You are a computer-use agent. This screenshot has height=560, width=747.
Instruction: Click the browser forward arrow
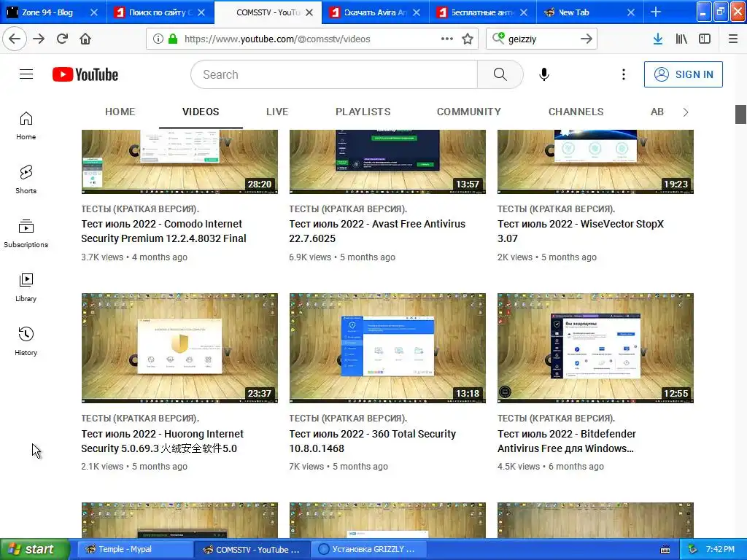tap(39, 39)
